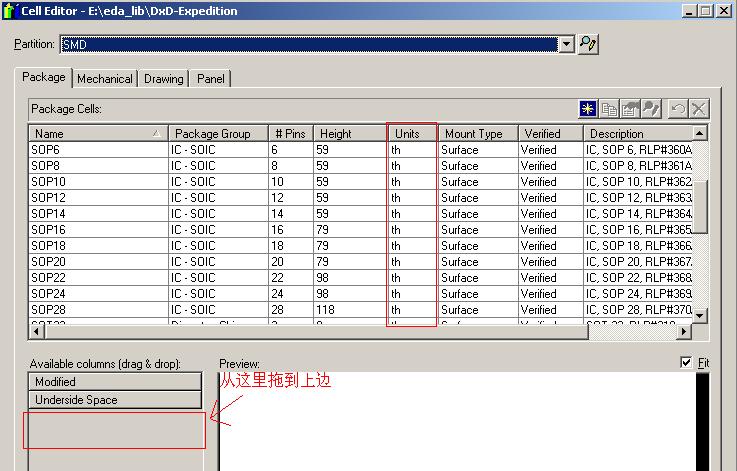
Task: Select the SOP6 row name
Action: [x=45, y=150]
